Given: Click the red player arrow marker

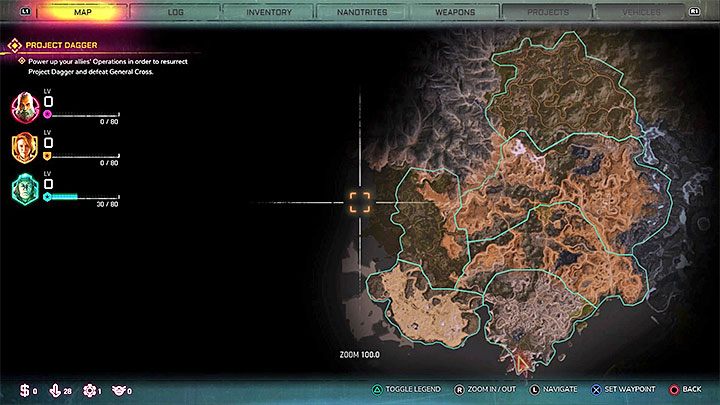Looking at the screenshot, I should (x=522, y=363).
